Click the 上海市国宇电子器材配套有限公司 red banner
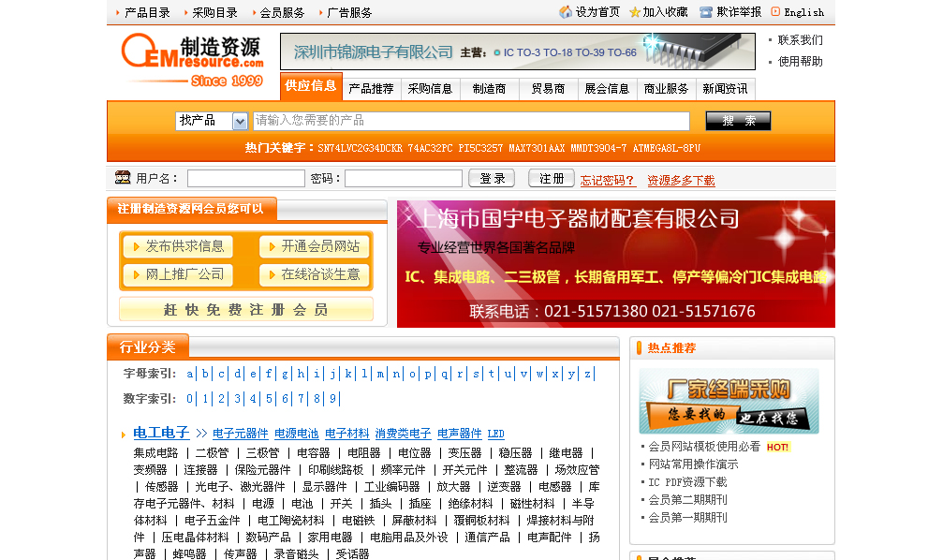 (616, 264)
